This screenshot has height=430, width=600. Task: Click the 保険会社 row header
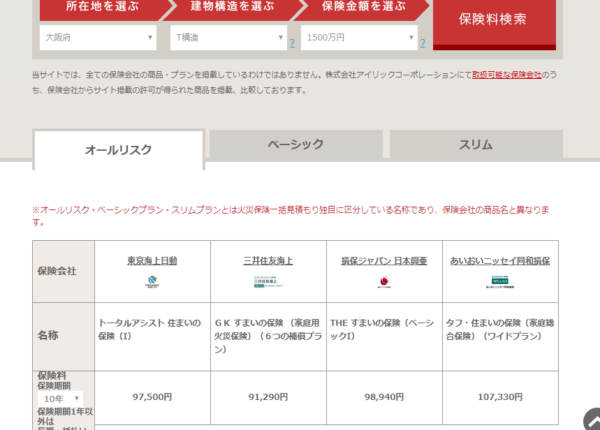(64, 271)
